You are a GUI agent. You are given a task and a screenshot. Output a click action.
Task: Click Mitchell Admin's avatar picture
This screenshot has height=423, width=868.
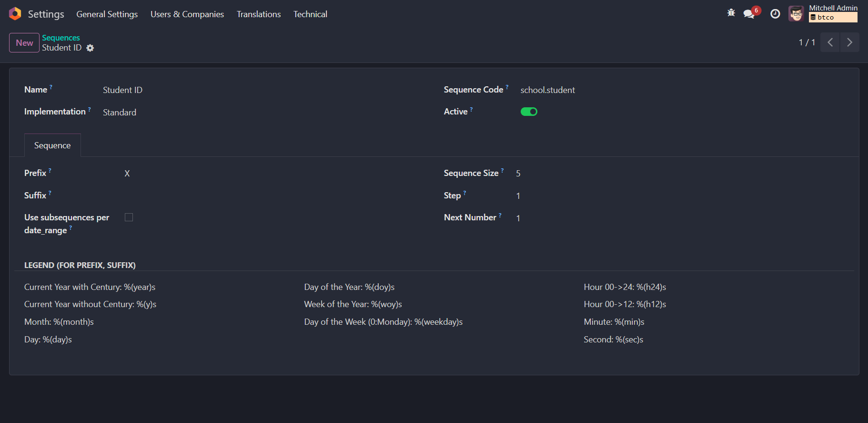(796, 14)
